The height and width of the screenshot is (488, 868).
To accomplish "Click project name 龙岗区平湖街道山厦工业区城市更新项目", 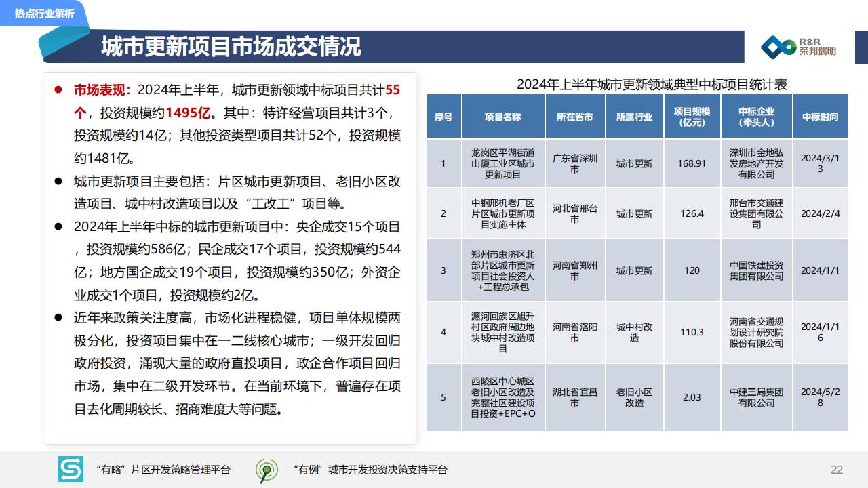I will [x=502, y=163].
